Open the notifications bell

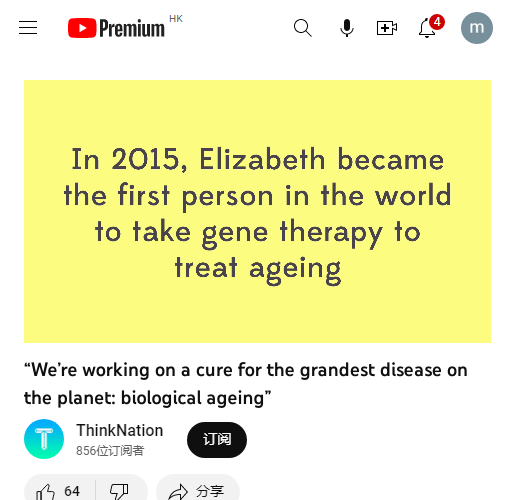427,28
